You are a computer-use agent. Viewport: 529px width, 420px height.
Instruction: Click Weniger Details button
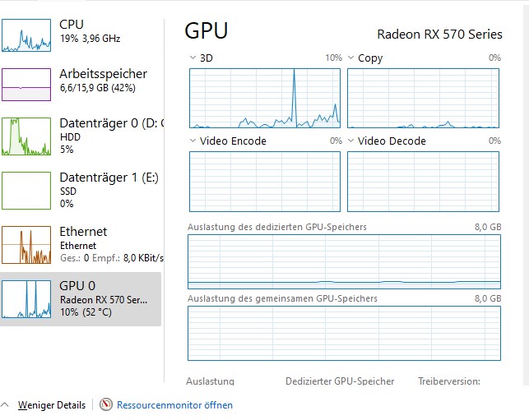tap(52, 405)
